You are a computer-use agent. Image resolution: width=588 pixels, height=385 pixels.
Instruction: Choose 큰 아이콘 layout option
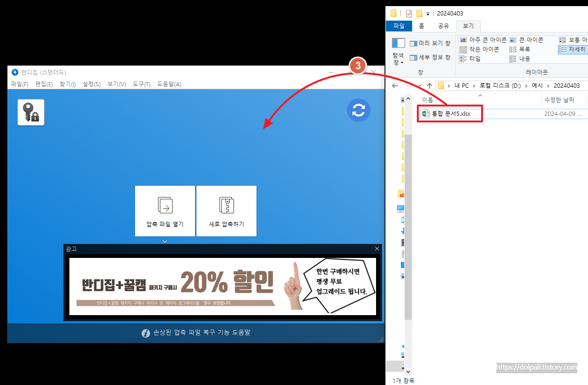[526, 40]
